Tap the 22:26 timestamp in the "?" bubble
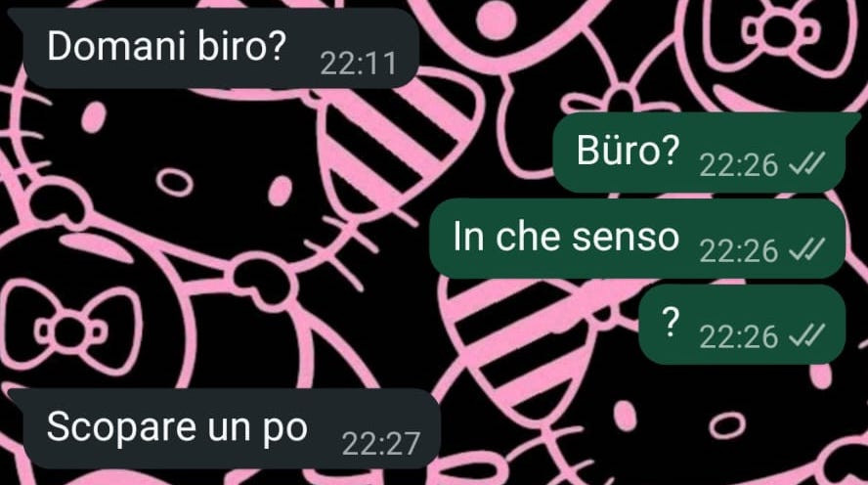Screen dimensions: 868x485 738,337
